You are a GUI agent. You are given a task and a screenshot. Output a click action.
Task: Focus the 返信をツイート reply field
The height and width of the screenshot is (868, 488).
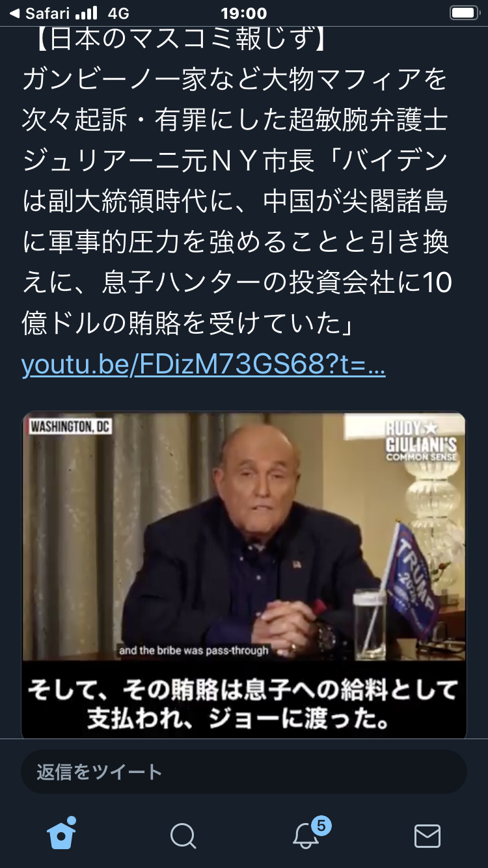click(244, 772)
